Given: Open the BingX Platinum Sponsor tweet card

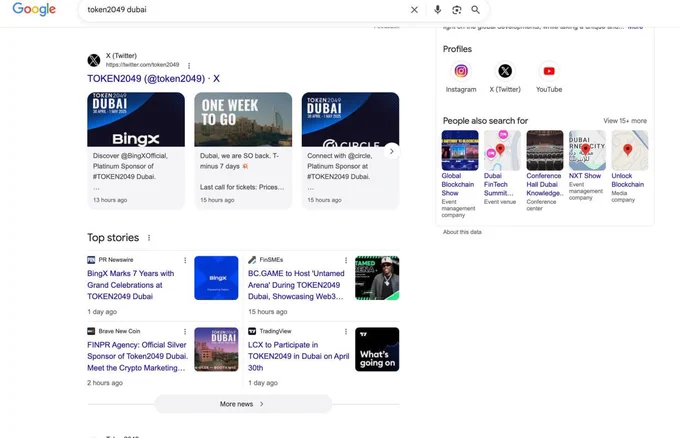Looking at the screenshot, I should (136, 150).
